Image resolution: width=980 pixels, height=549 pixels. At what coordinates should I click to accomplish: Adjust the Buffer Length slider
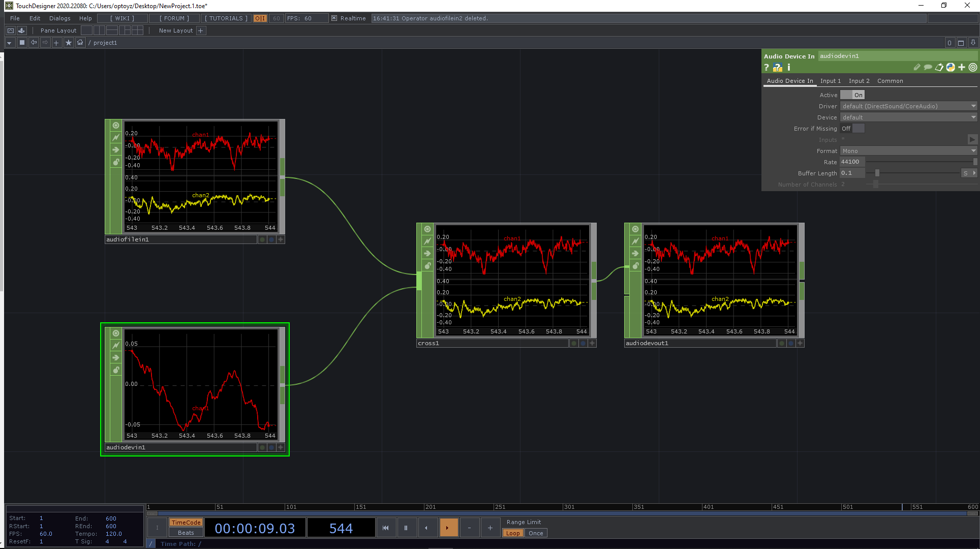pyautogui.click(x=876, y=173)
